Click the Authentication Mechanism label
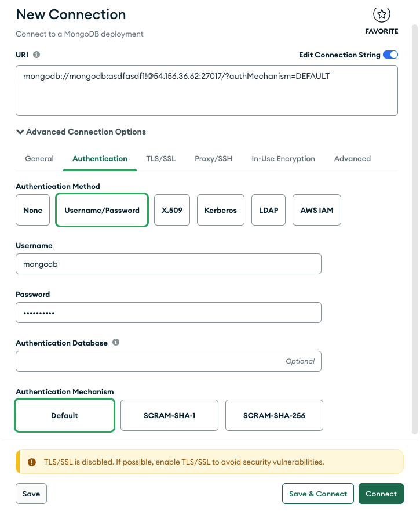The height and width of the screenshot is (515, 420). coord(65,392)
